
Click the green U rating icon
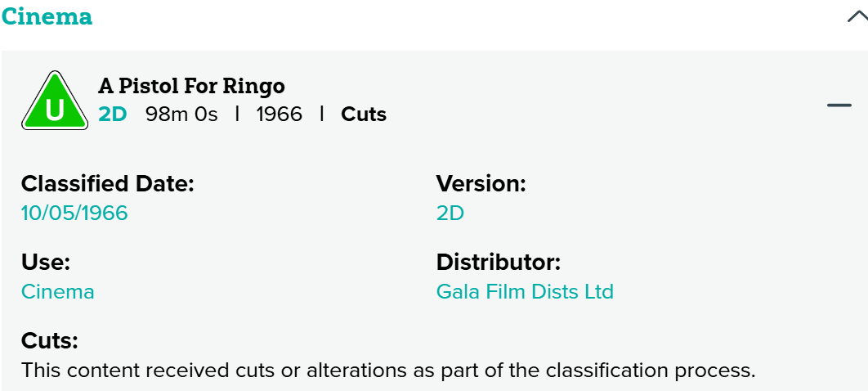(54, 104)
